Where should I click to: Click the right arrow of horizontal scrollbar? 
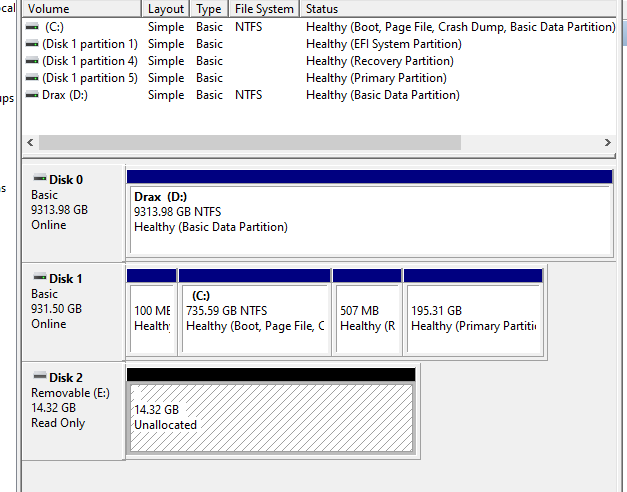tap(608, 142)
